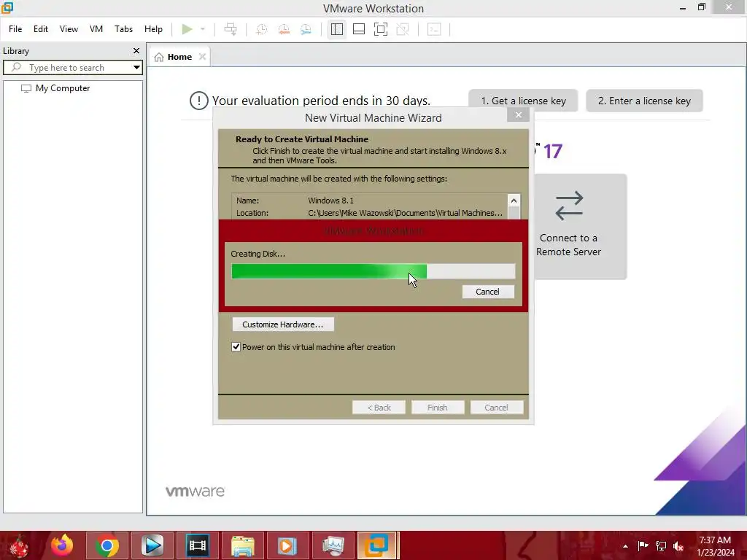
Task: Close the New Virtual Machine Wizard
Action: pyautogui.click(x=519, y=114)
